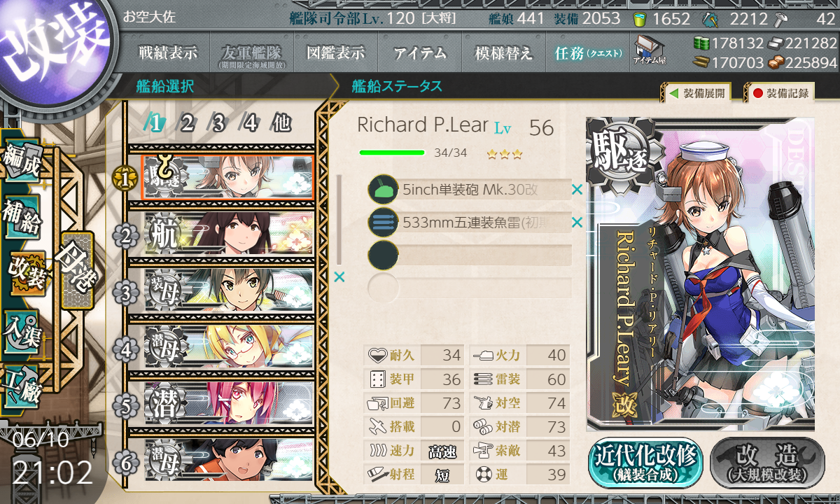The image size is (840, 504).
Task: Open 任務 (クエスト) quest menu
Action: (588, 52)
